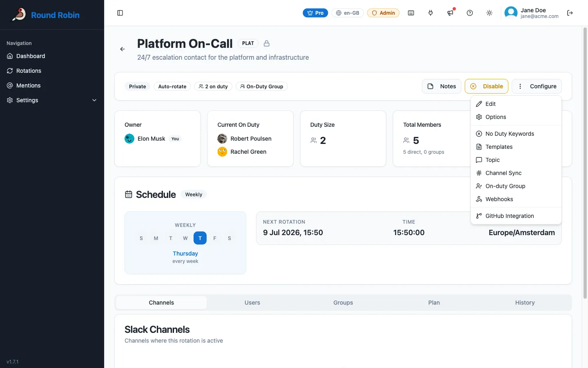Click the lock icon beside PLAT
Screen dimensions: 588x368
pos(267,43)
